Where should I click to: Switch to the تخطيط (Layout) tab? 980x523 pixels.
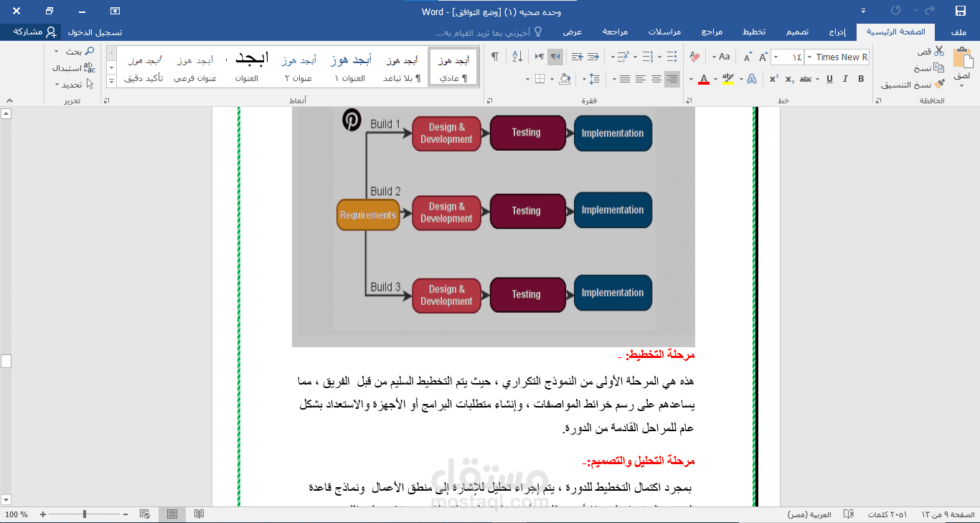pos(753,32)
